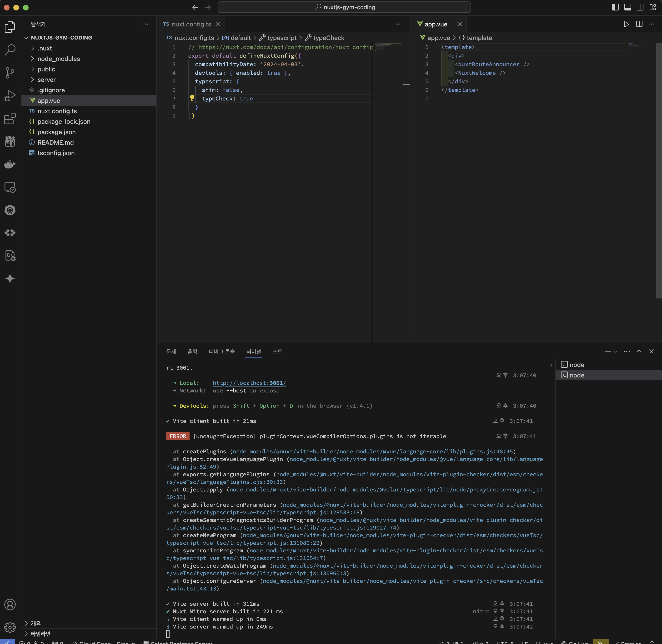Open tsconfig.json in the explorer
Viewport: 662px width, 644px height.
click(89, 153)
